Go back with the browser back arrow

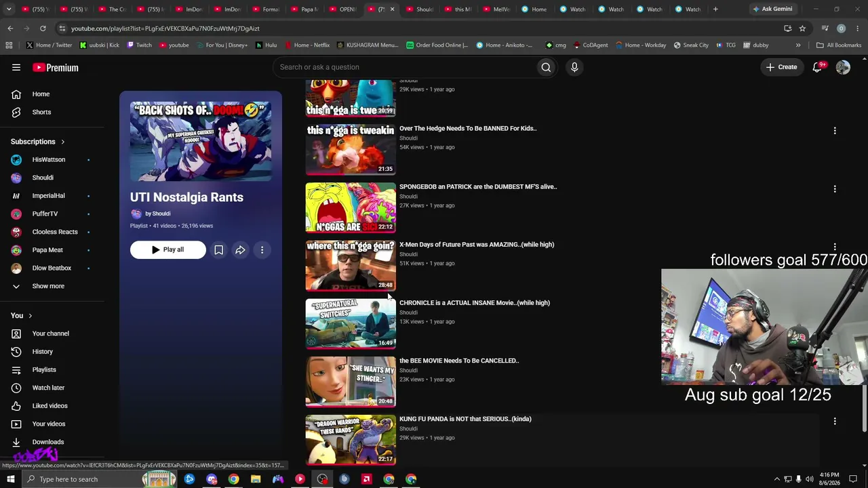tap(10, 28)
